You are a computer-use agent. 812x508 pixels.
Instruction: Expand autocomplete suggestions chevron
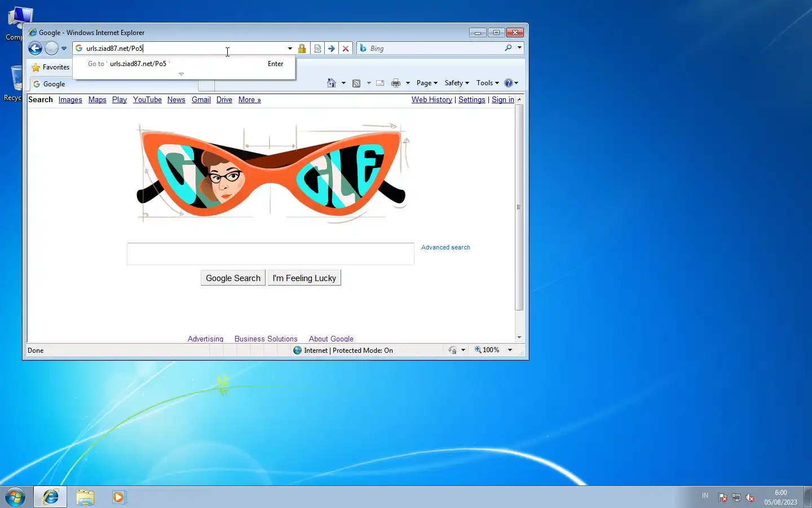click(x=181, y=74)
